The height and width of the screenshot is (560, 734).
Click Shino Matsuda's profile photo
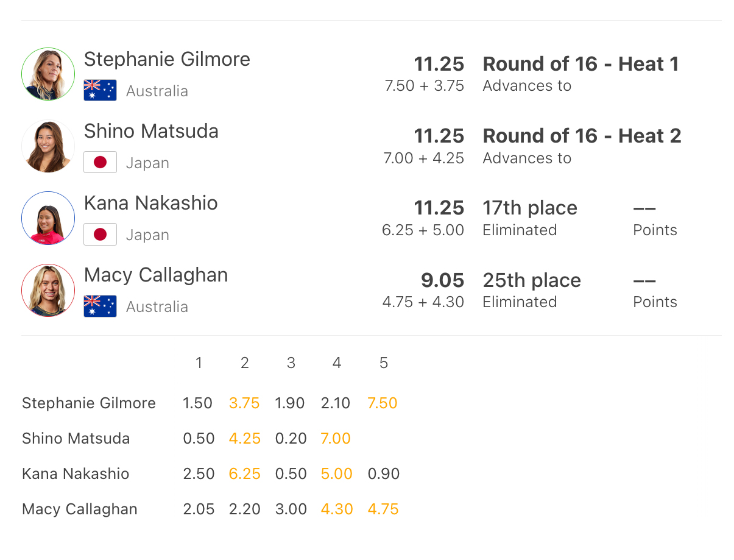click(48, 146)
